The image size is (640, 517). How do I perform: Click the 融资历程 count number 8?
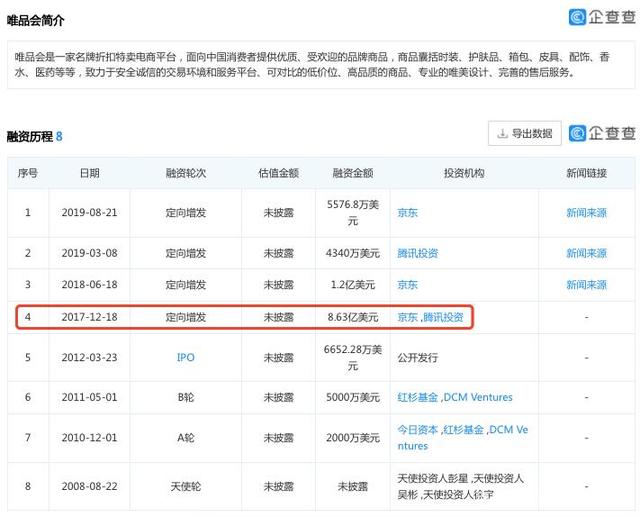point(59,136)
